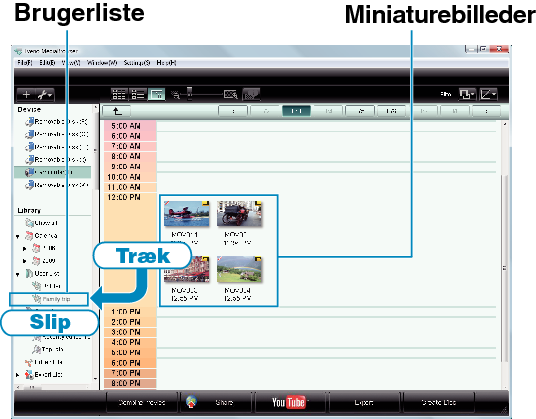This screenshot has width=536, height=419.
Task: Click the Export button
Action: pos(364,402)
